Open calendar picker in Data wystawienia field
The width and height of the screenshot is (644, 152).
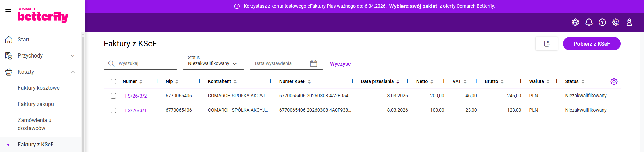pyautogui.click(x=313, y=64)
